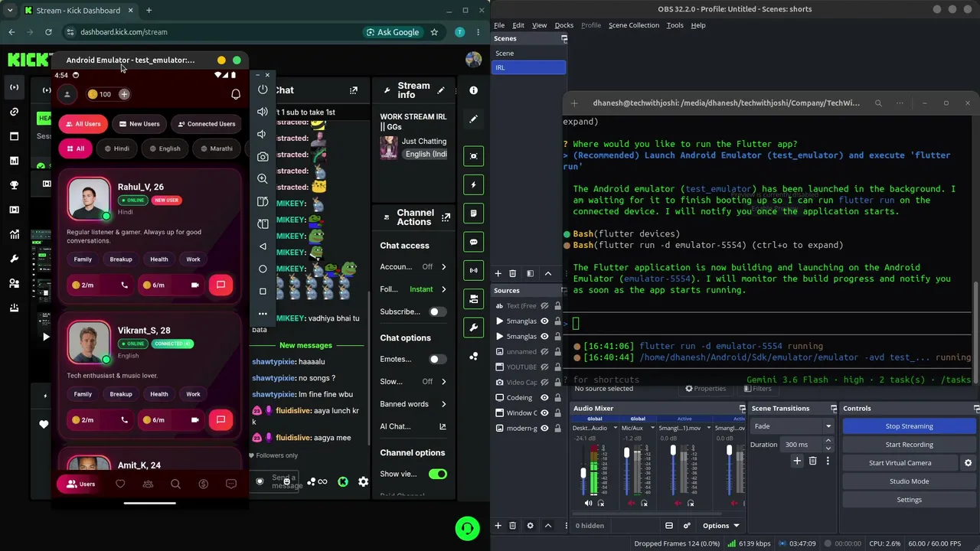This screenshot has width=980, height=551.
Task: Start a voice call with Rahul_V
Action: pos(124,285)
